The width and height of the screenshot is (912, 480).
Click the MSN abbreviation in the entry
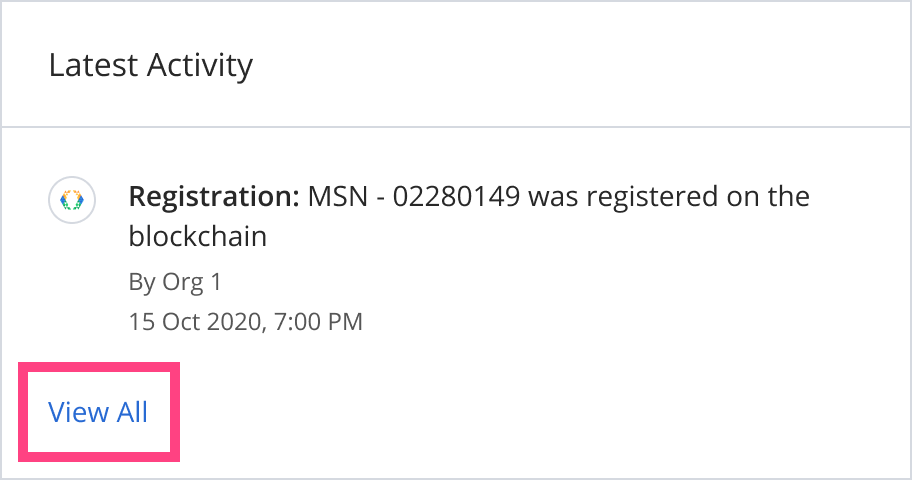pyautogui.click(x=338, y=197)
